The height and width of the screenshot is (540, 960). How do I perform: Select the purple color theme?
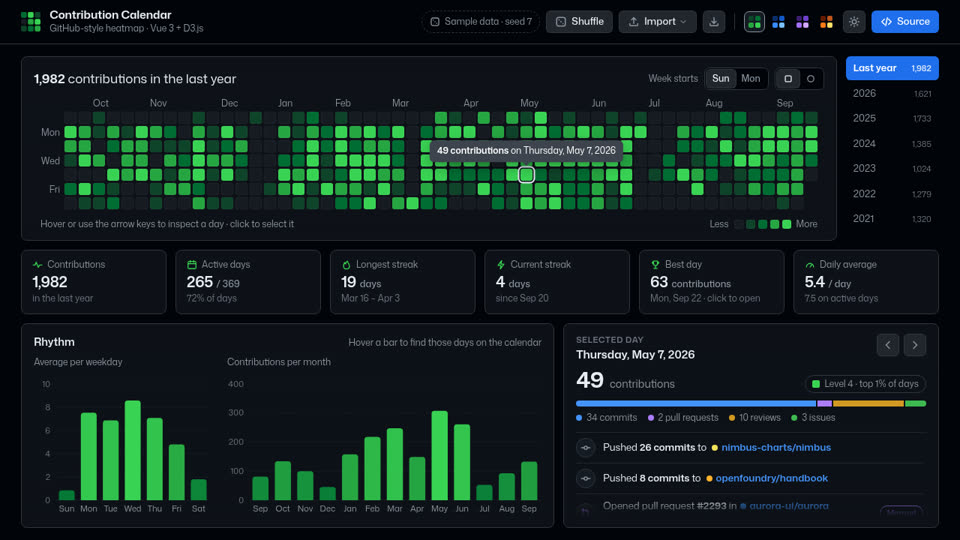pyautogui.click(x=802, y=22)
